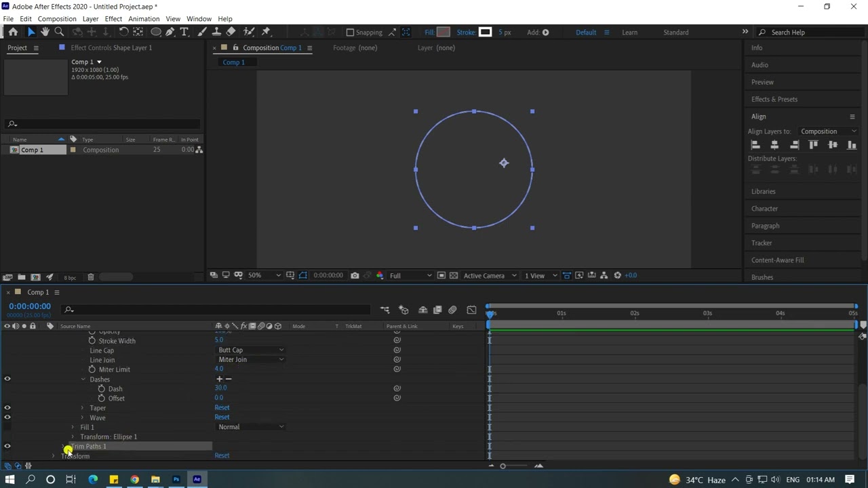This screenshot has height=488, width=868.
Task: Toggle visibility of Trim Paths 1
Action: (x=7, y=446)
